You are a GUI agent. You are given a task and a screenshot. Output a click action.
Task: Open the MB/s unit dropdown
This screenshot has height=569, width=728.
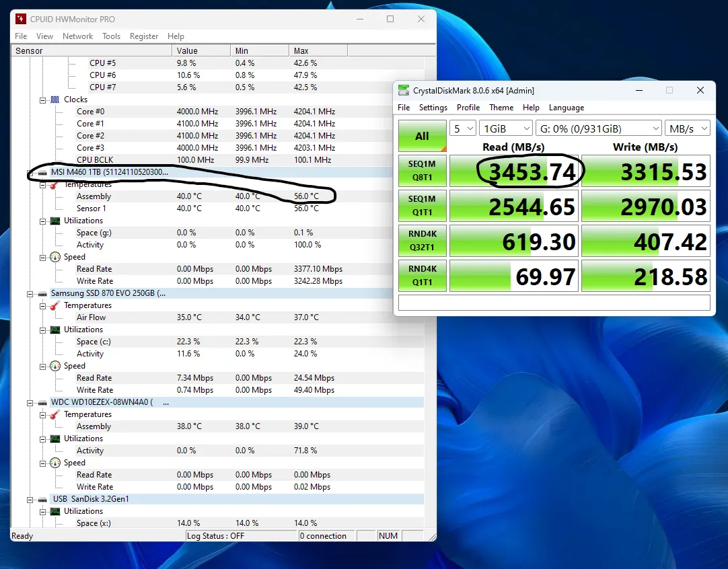pos(687,128)
